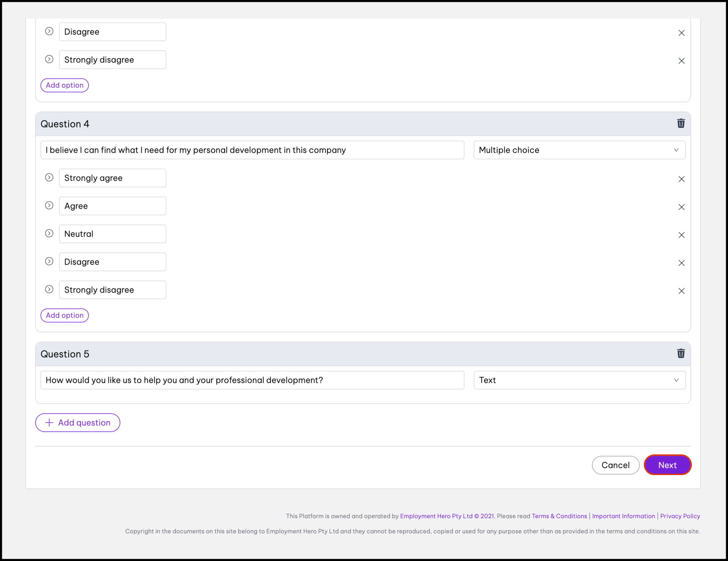Click circle icon beside Question 4's Disagree
This screenshot has width=728, height=561.
coord(49,261)
